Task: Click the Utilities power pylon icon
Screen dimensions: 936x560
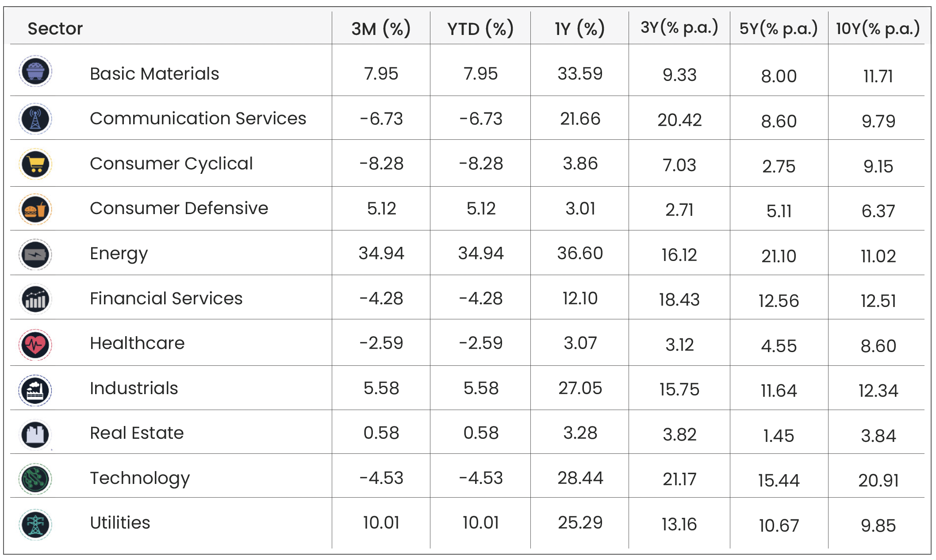Action: tap(35, 525)
